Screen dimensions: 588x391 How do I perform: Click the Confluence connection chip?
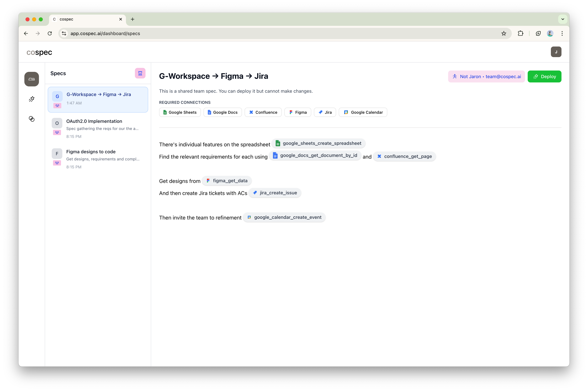(263, 112)
